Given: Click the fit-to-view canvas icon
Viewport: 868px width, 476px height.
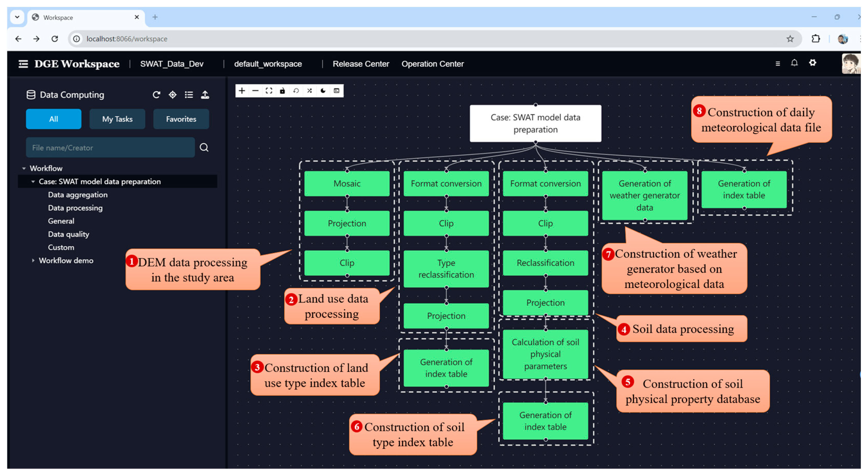Looking at the screenshot, I should 269,91.
